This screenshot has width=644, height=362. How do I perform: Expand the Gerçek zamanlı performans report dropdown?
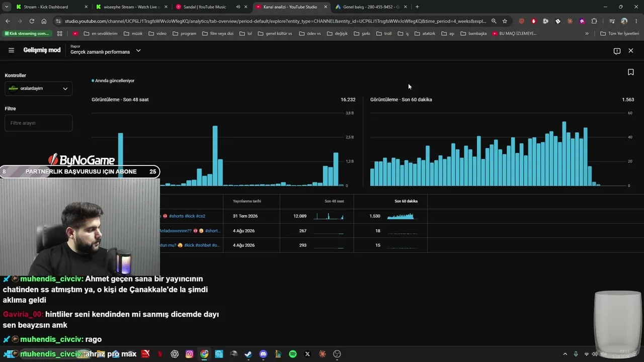(138, 51)
